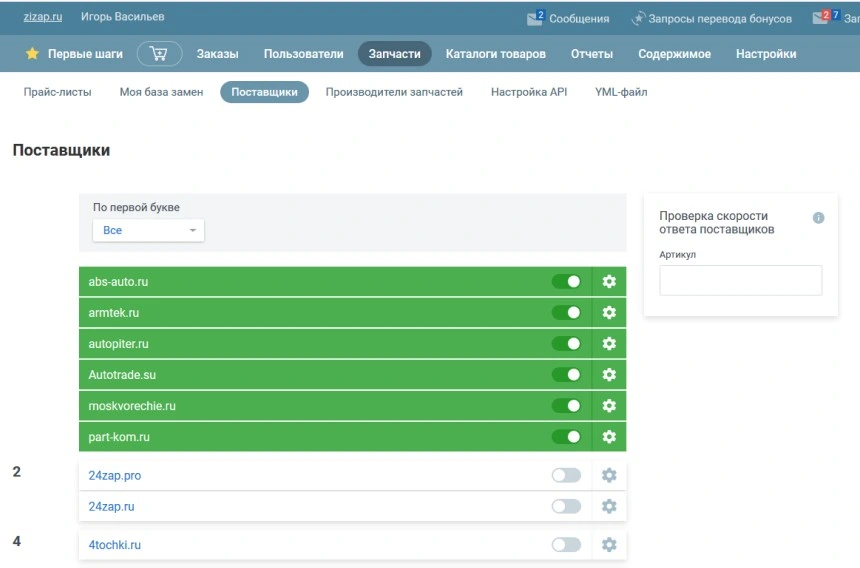Enable the 24zap.ru supplier toggle
The height and width of the screenshot is (568, 860).
click(566, 506)
